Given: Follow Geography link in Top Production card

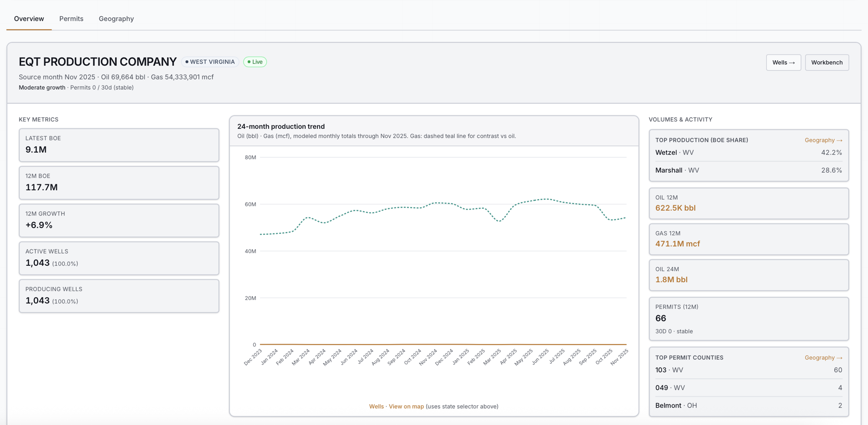Looking at the screenshot, I should click(823, 140).
